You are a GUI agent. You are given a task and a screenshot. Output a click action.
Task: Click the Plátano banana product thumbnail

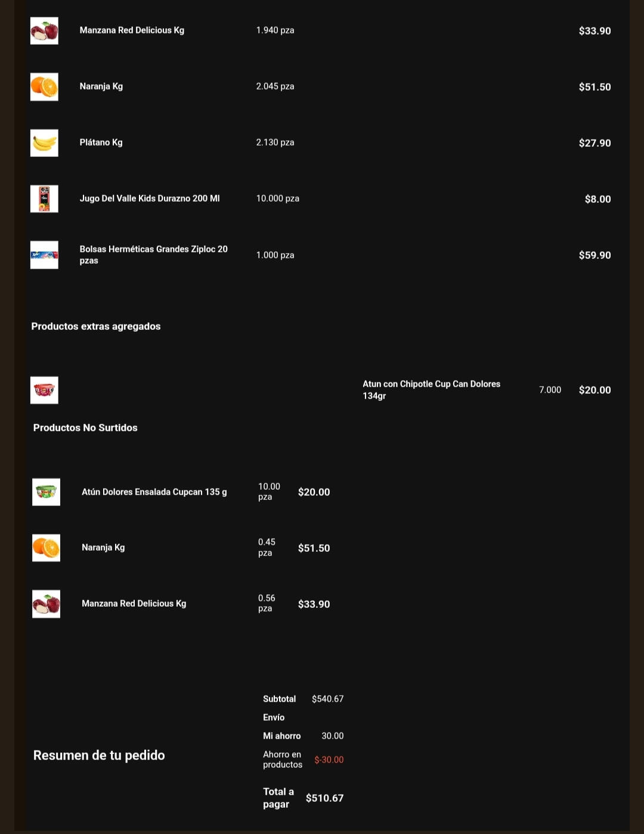pyautogui.click(x=44, y=143)
